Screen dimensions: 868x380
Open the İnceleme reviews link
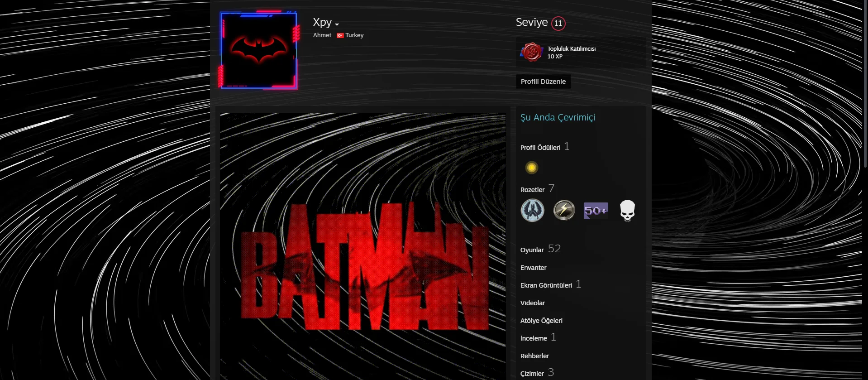(x=534, y=338)
